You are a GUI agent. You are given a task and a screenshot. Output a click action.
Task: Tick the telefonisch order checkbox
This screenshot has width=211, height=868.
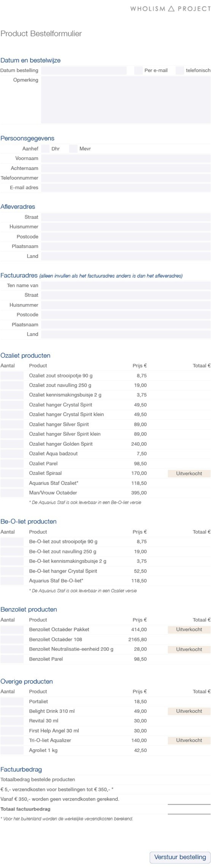(180, 70)
